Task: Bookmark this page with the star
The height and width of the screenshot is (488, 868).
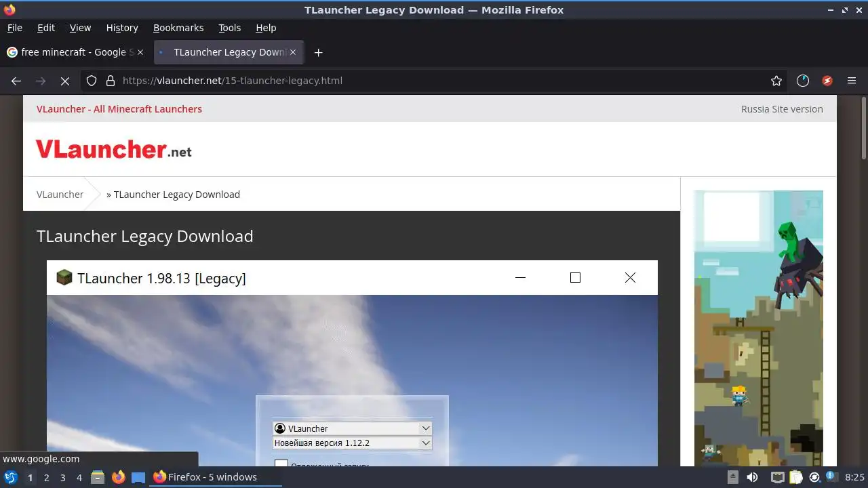Action: coord(776,81)
